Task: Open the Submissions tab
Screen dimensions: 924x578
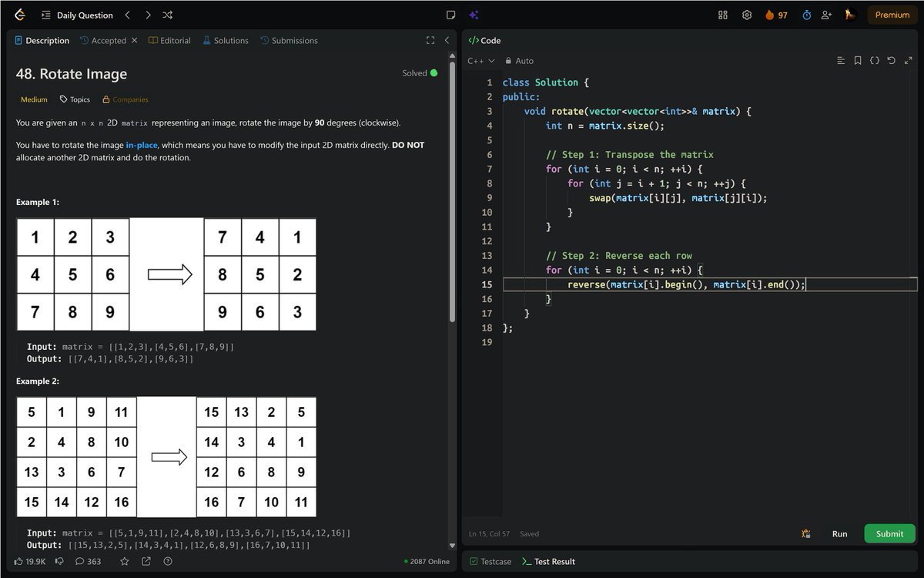Action: 289,41
